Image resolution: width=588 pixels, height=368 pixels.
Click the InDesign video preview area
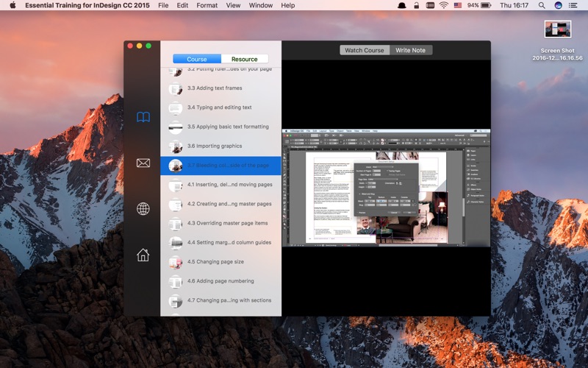click(386, 188)
